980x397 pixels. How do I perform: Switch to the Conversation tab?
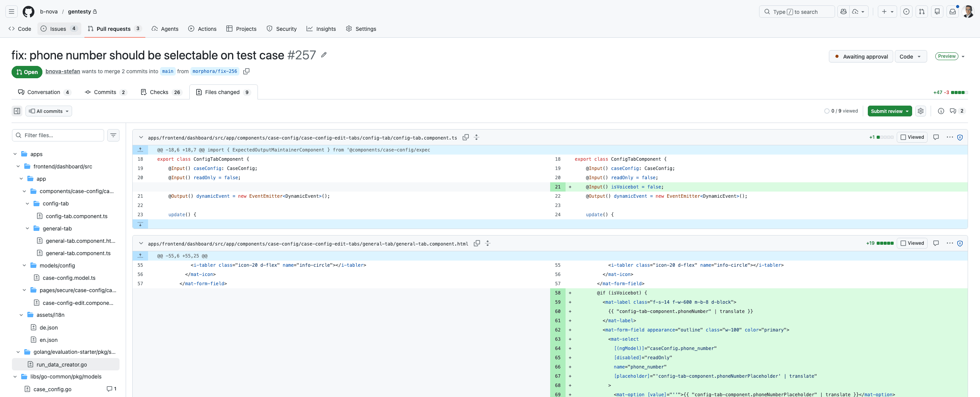click(44, 92)
